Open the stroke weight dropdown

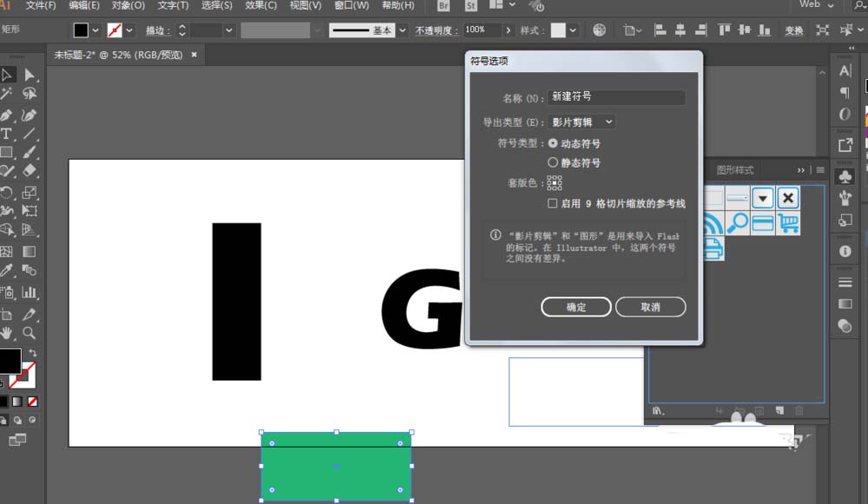(228, 30)
